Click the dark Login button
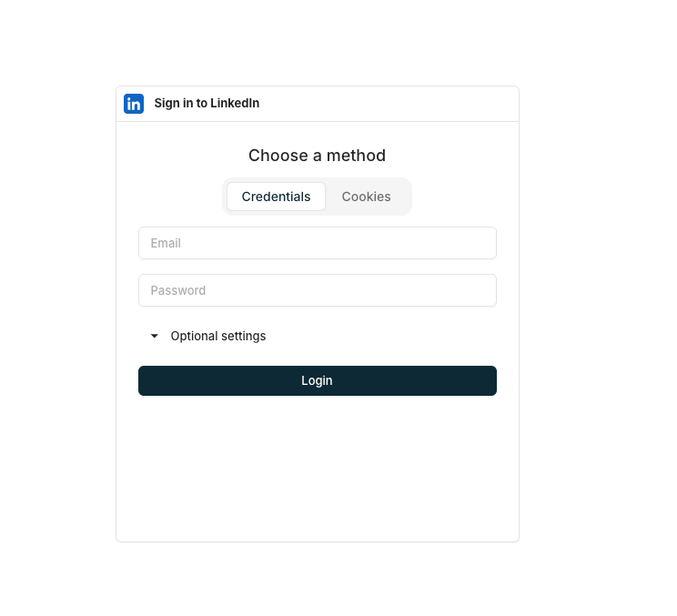The height and width of the screenshot is (616, 677). tap(318, 380)
